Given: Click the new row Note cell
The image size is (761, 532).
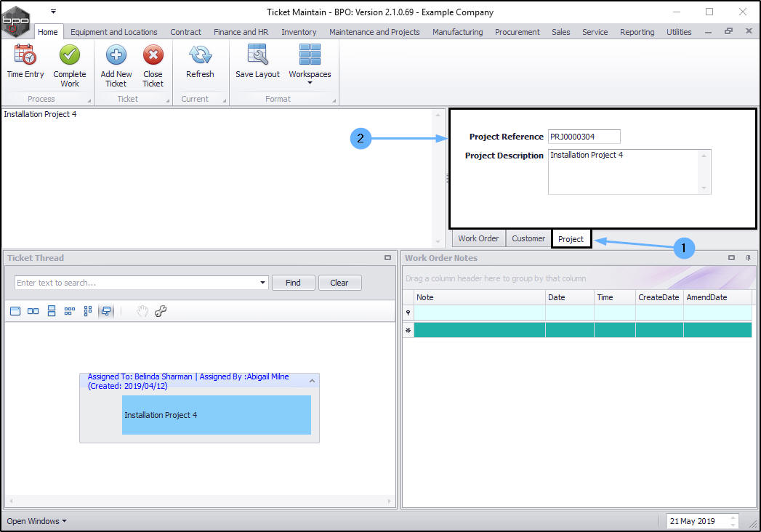Looking at the screenshot, I should pyautogui.click(x=479, y=330).
